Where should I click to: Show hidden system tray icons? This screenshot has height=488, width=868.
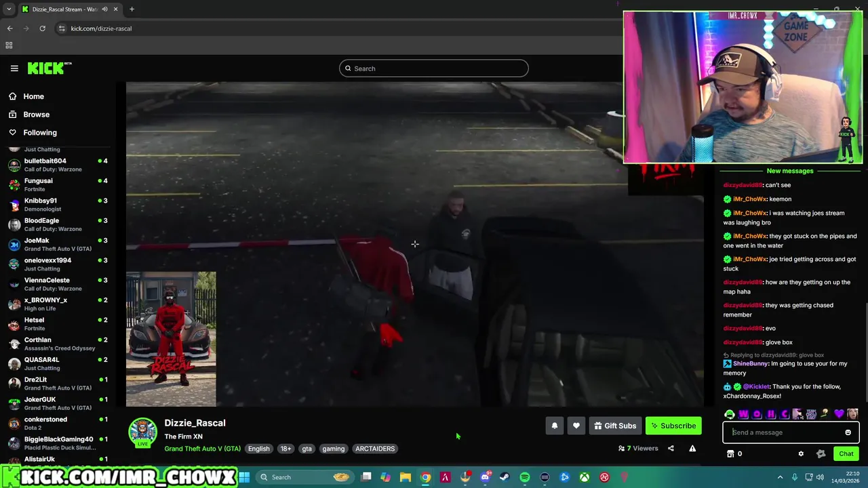pyautogui.click(x=780, y=477)
